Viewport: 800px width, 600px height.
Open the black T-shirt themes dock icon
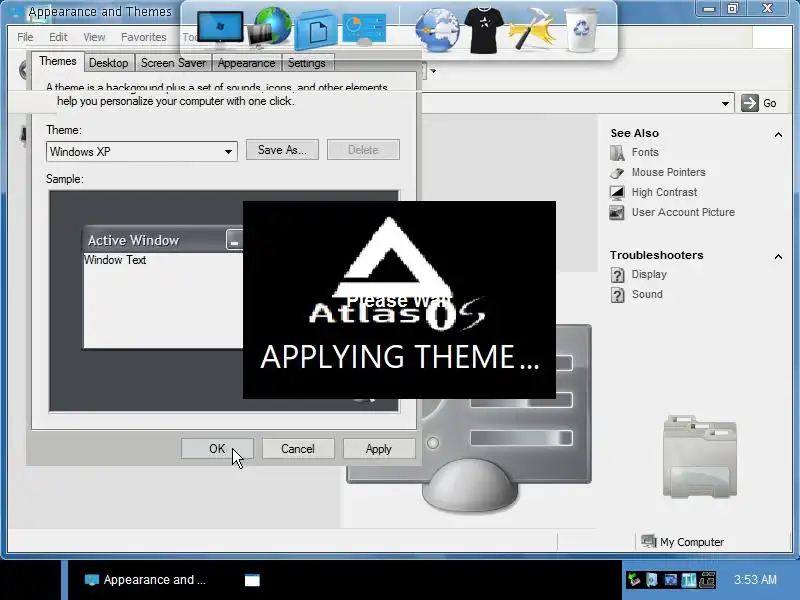click(x=484, y=30)
